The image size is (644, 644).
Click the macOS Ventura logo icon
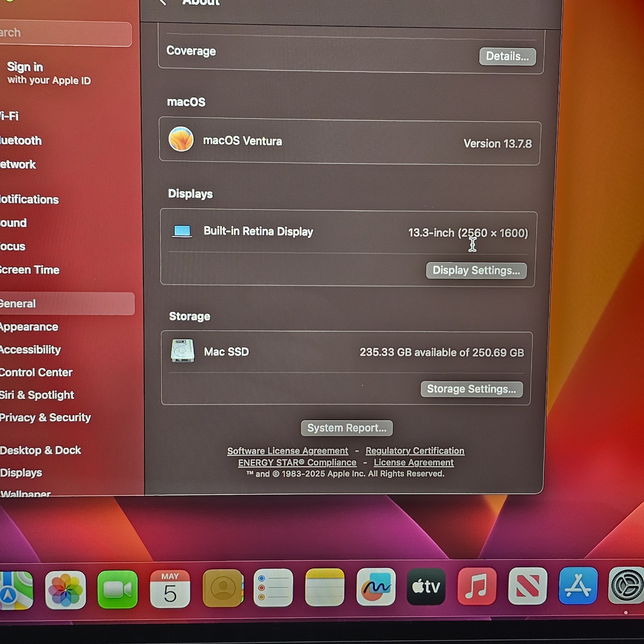(181, 139)
